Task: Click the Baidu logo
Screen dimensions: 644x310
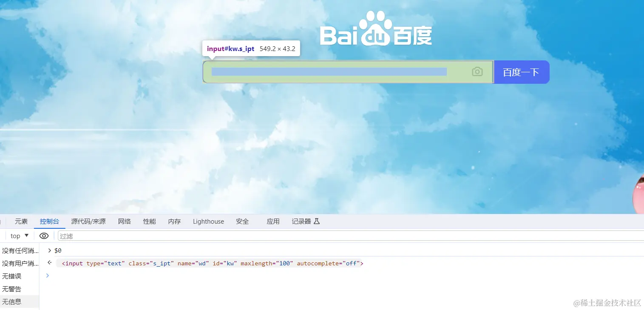Action: pyautogui.click(x=376, y=28)
